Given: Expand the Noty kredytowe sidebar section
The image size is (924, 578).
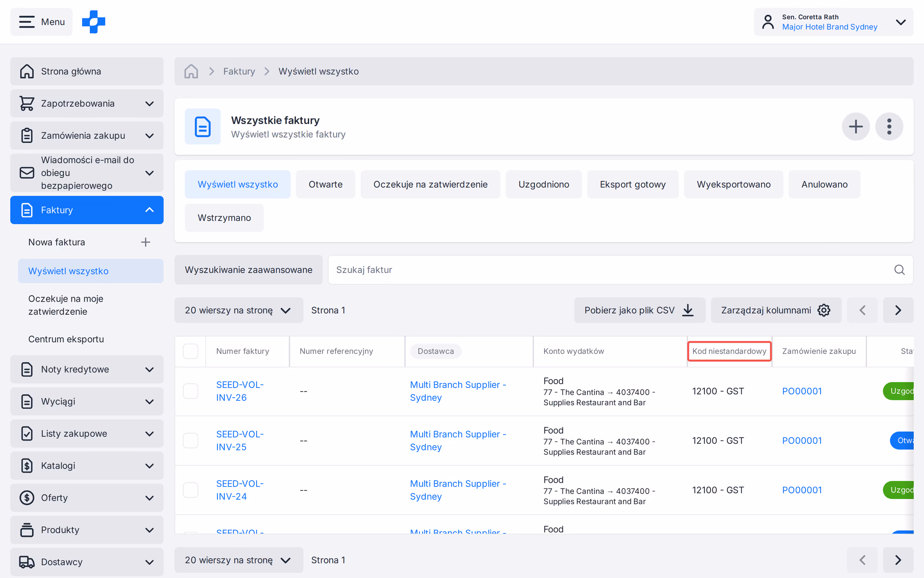Looking at the screenshot, I should click(x=87, y=369).
